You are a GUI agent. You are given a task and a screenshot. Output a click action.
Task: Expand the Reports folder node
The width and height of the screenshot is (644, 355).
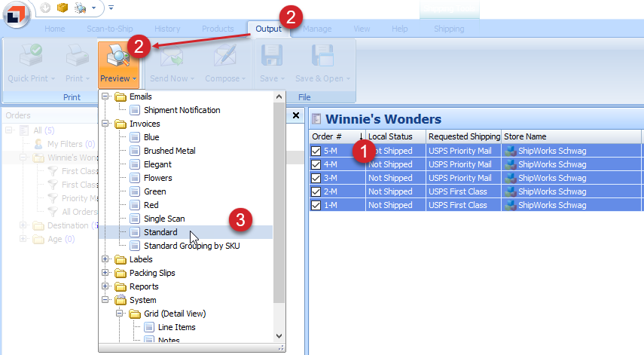105,286
